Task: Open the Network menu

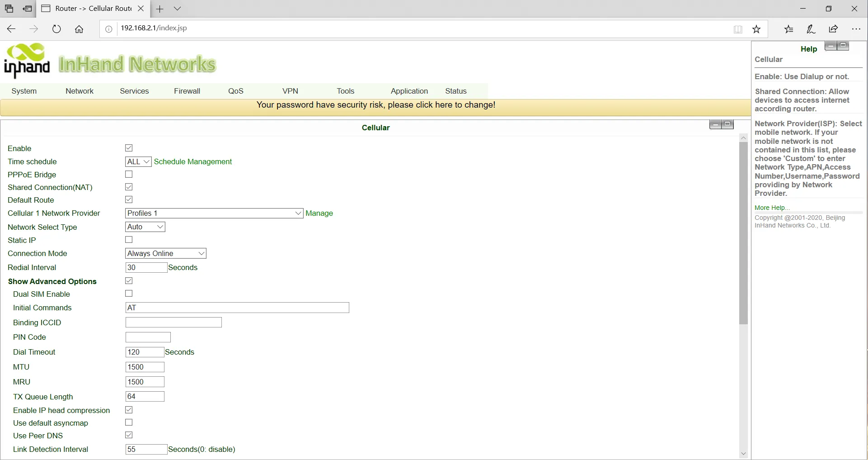Action: tap(80, 91)
